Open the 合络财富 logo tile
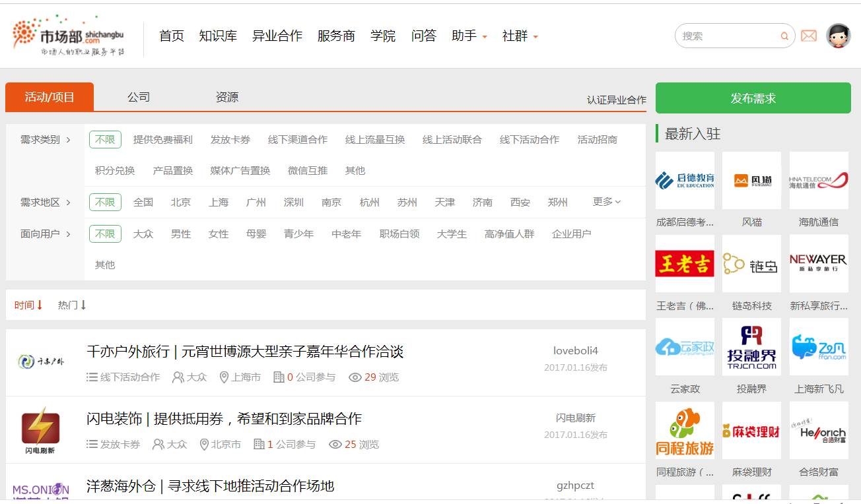Viewport: 861px width, 504px height. 819,430
